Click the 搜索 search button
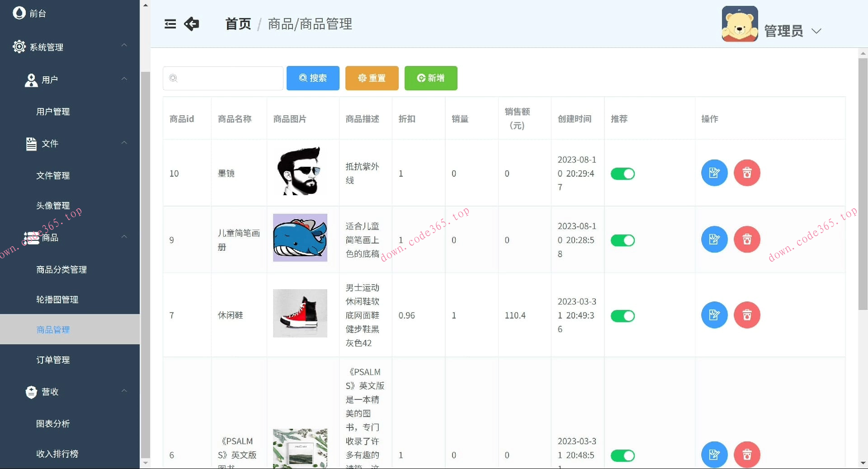 [312, 78]
